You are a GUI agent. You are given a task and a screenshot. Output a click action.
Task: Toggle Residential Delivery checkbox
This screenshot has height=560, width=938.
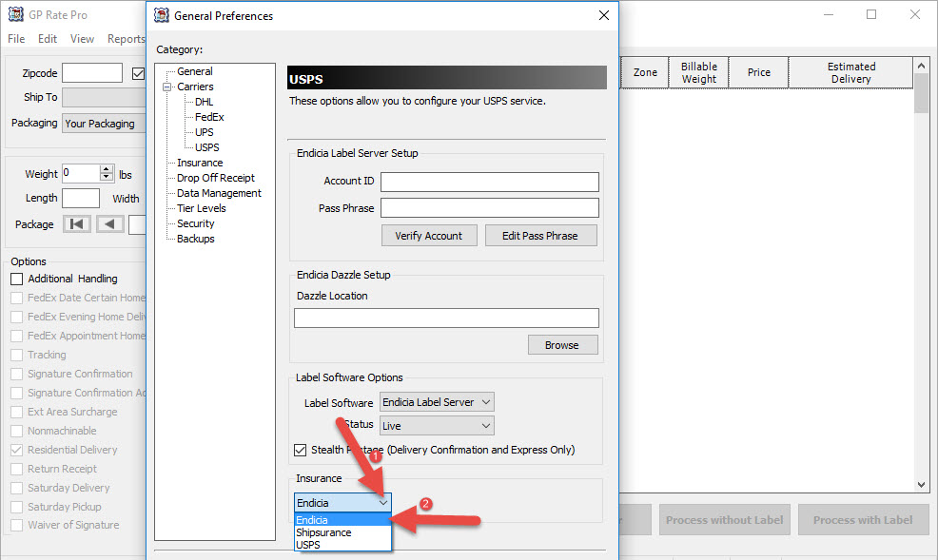point(17,450)
